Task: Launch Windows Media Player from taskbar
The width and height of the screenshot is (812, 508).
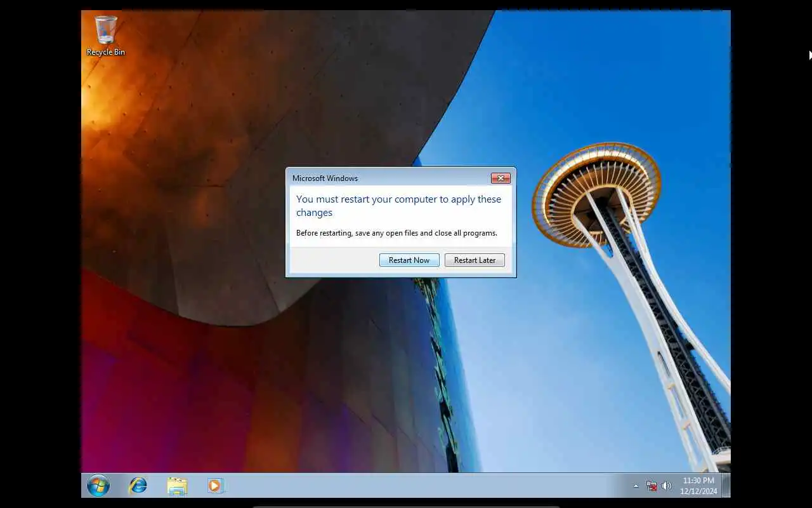Action: (215, 486)
